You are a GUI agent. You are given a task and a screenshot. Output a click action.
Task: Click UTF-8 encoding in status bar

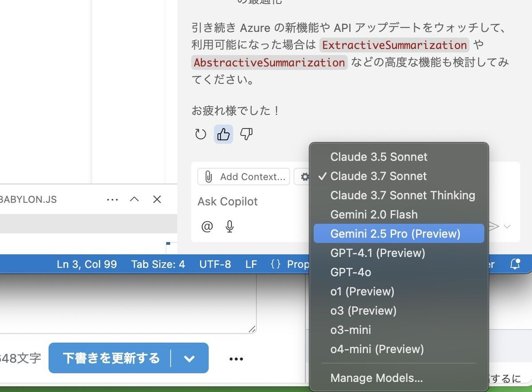pyautogui.click(x=215, y=264)
